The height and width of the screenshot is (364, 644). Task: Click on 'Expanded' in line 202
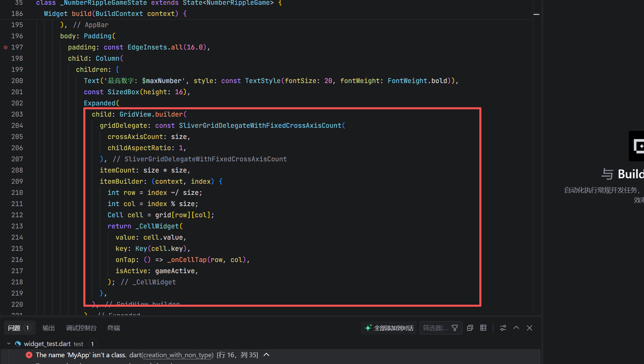pyautogui.click(x=100, y=103)
